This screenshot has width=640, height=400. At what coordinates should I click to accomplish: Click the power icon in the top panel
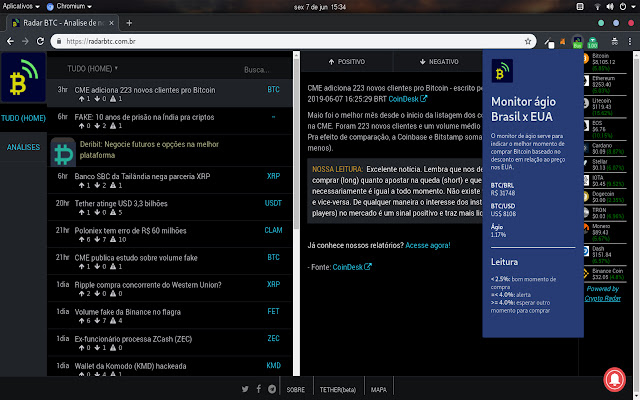(623, 7)
